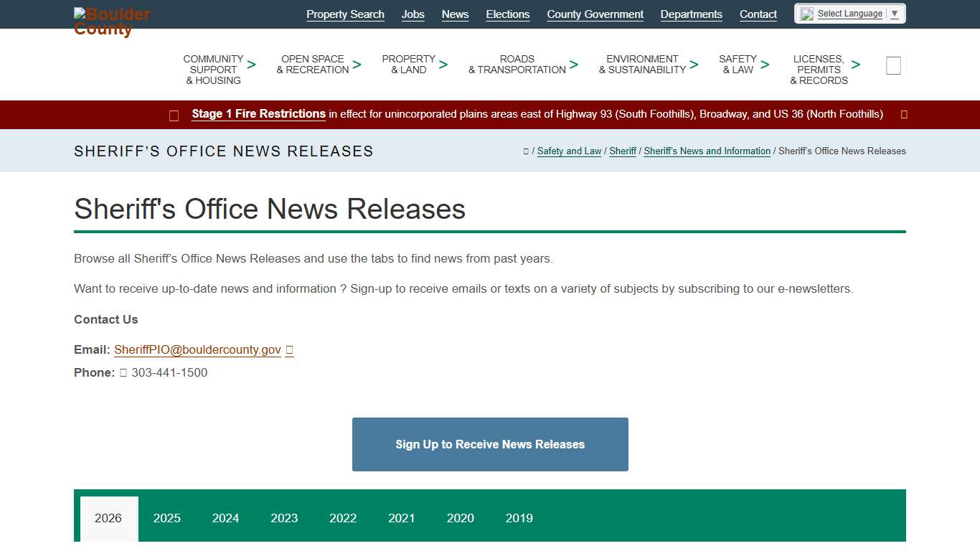Click Sign Up to Receive News Releases
The image size is (980, 551).
490,444
